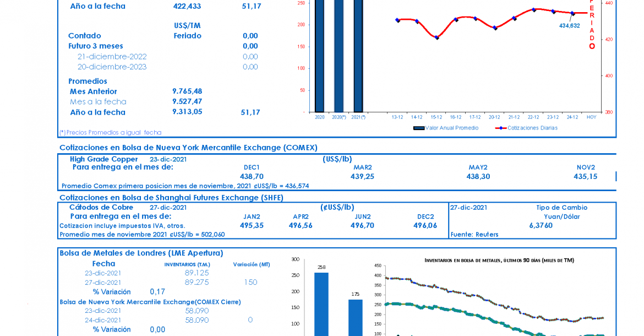
Task: Click the inventory bar labeled 175
Action: pos(356,317)
